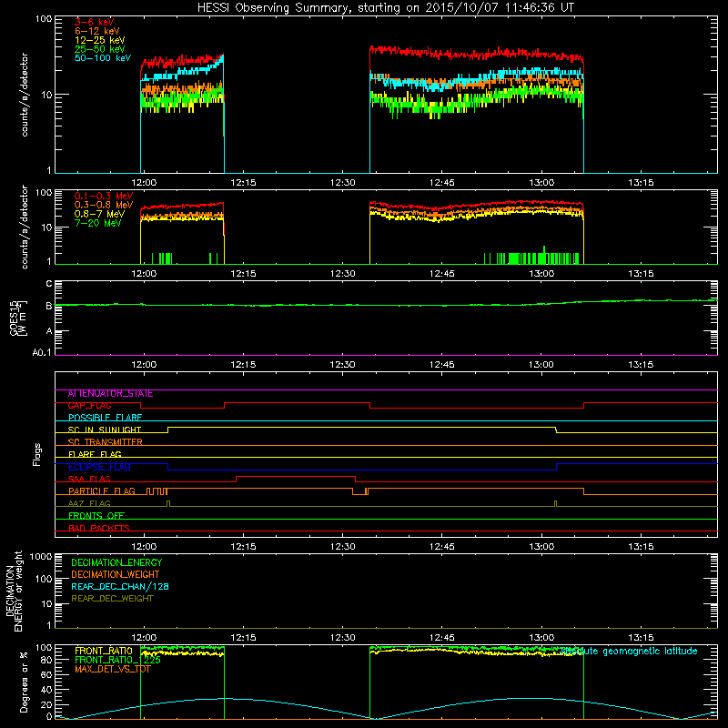Image resolution: width=728 pixels, height=728 pixels.
Task: Select the dim AAZ_FLAG label
Action: point(89,504)
